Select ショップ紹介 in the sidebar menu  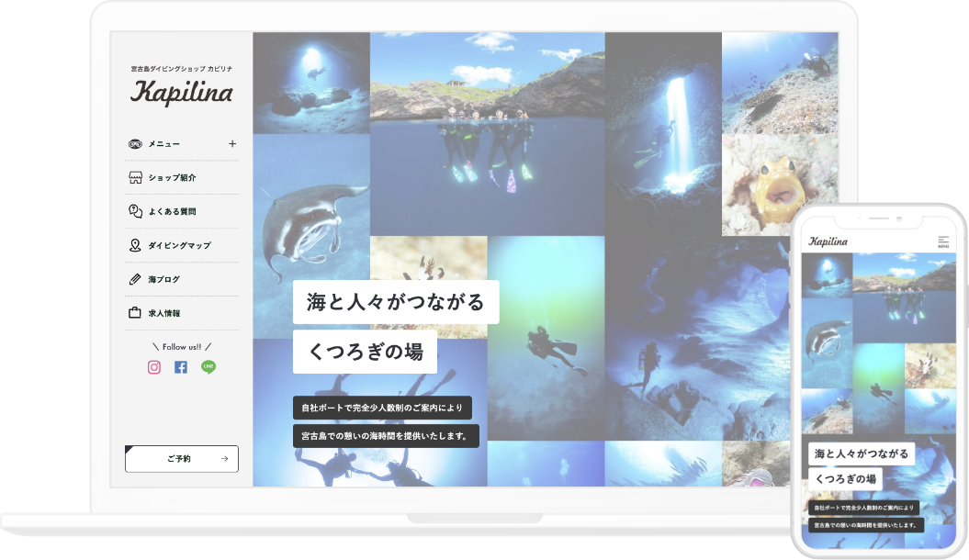tap(172, 178)
